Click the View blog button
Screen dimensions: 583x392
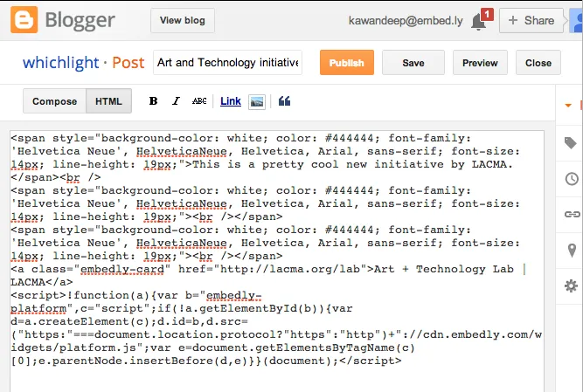click(x=182, y=20)
